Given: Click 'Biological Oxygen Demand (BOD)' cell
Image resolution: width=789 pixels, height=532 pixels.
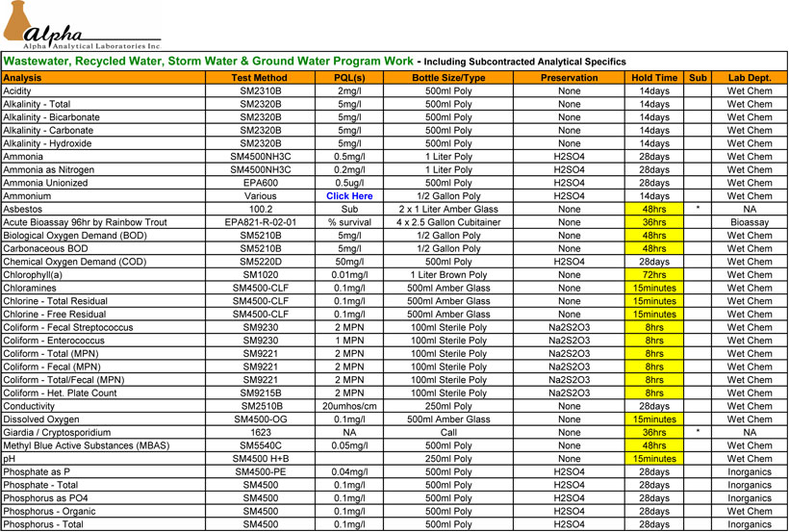Looking at the screenshot, I should [x=103, y=236].
